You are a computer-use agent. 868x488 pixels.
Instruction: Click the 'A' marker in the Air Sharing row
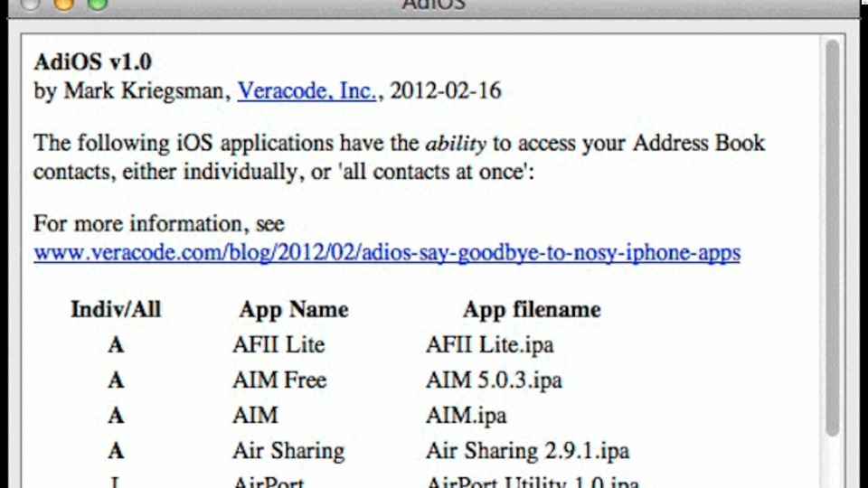(116, 451)
